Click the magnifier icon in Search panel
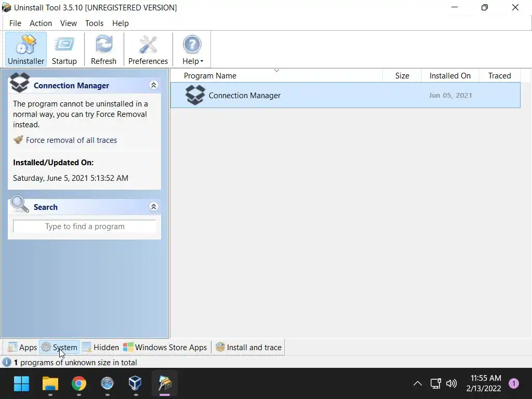 click(x=20, y=204)
